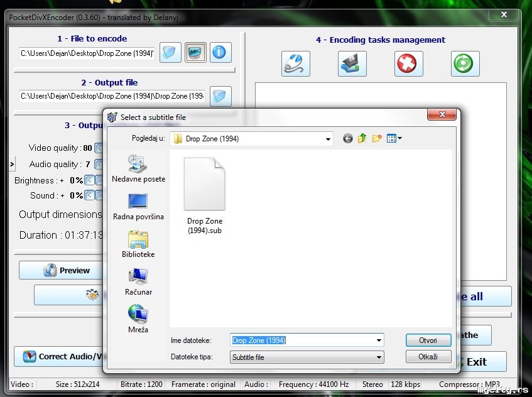The height and width of the screenshot is (397, 532).
Task: Click the Correct Audio/Video button
Action: click(x=58, y=357)
